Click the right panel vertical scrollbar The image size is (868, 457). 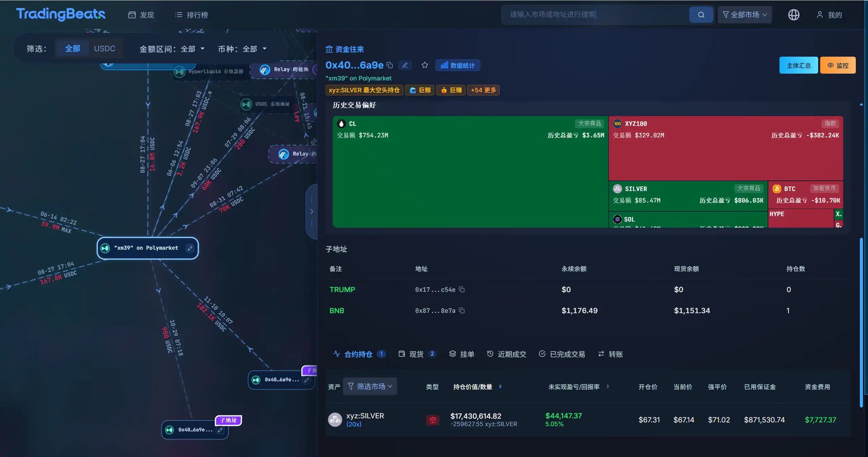point(861,322)
